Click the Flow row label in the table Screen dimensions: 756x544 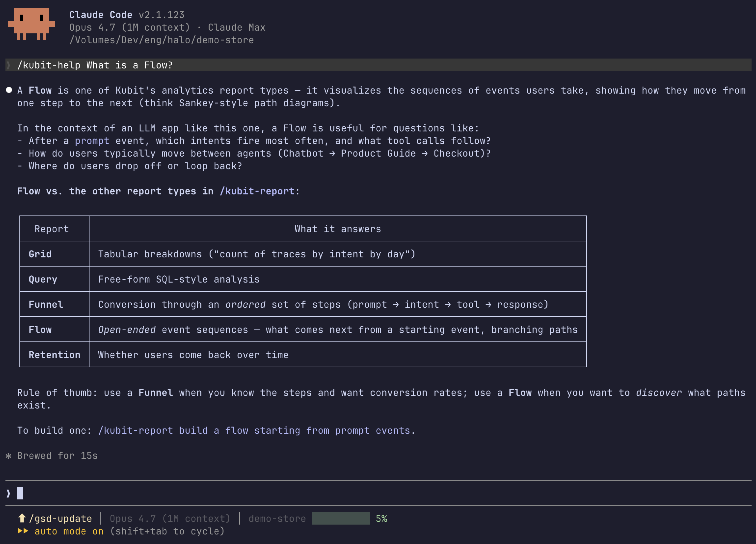click(x=40, y=330)
